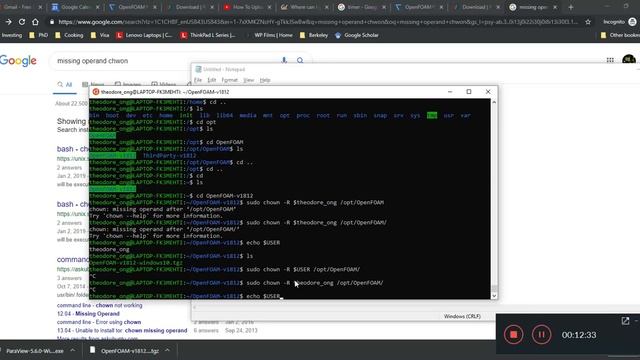This screenshot has width=640, height=360.
Task: Switch to the YouTube How To Upload tab
Action: [x=247, y=7]
